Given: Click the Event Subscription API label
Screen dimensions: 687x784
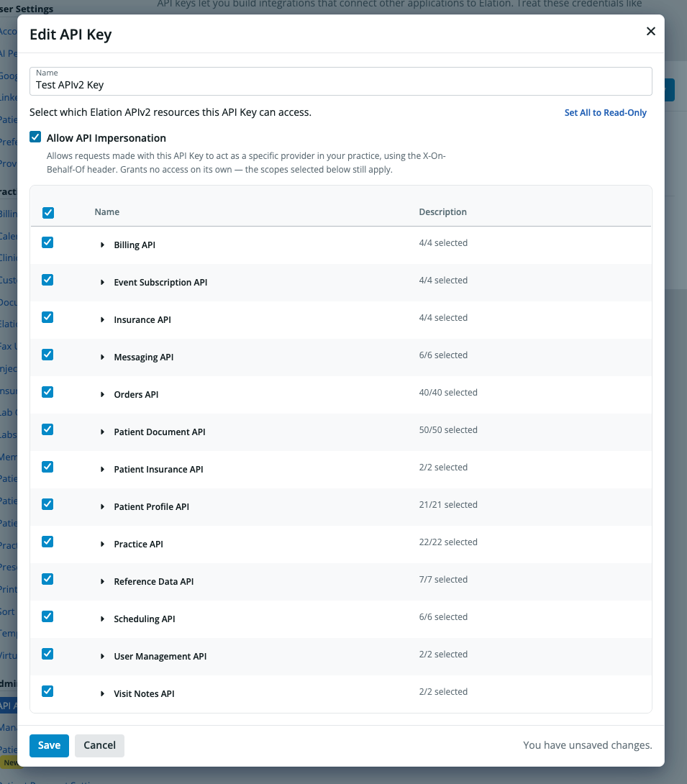Looking at the screenshot, I should [x=160, y=283].
